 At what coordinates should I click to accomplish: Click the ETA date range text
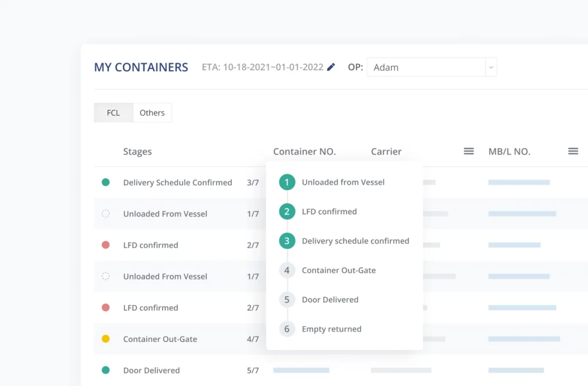262,67
